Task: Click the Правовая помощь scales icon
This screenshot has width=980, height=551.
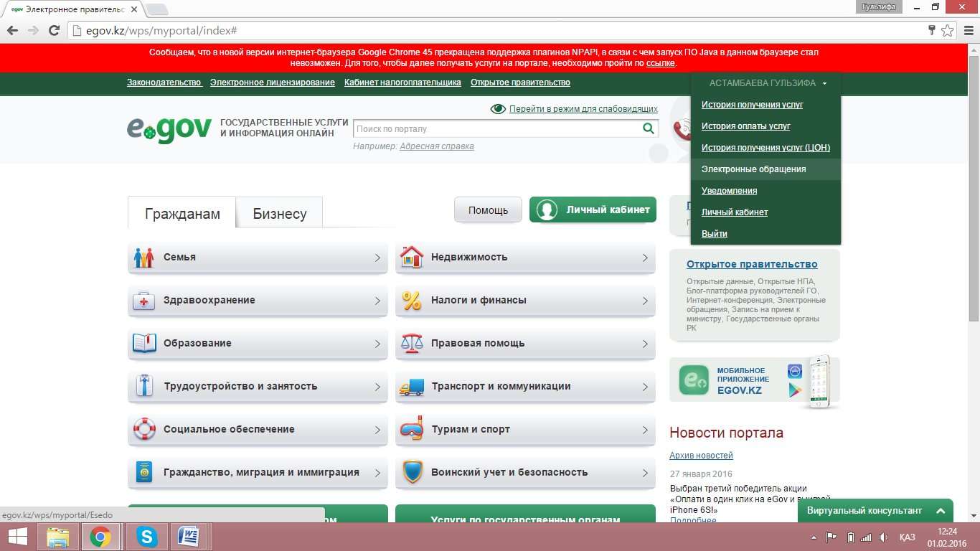Action: pyautogui.click(x=412, y=343)
